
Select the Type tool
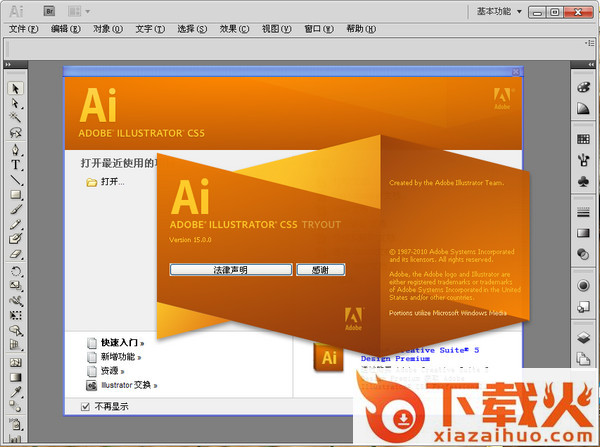(15, 165)
